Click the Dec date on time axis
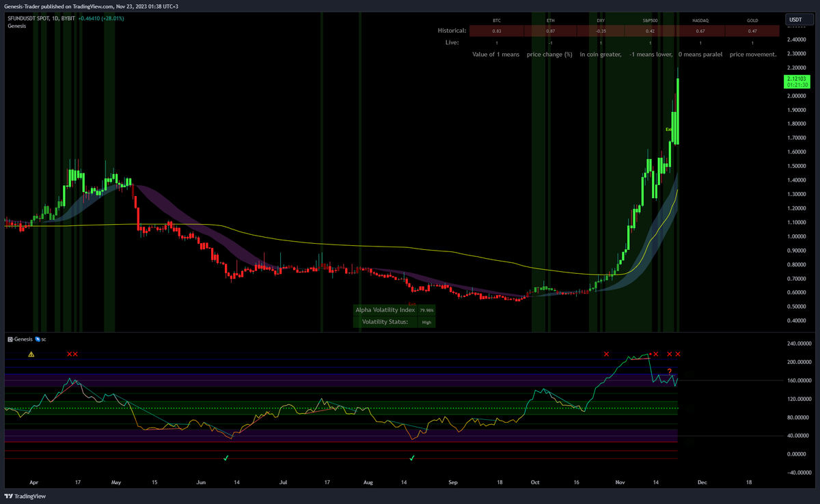Screen dimensions: 820x504 pos(702,482)
